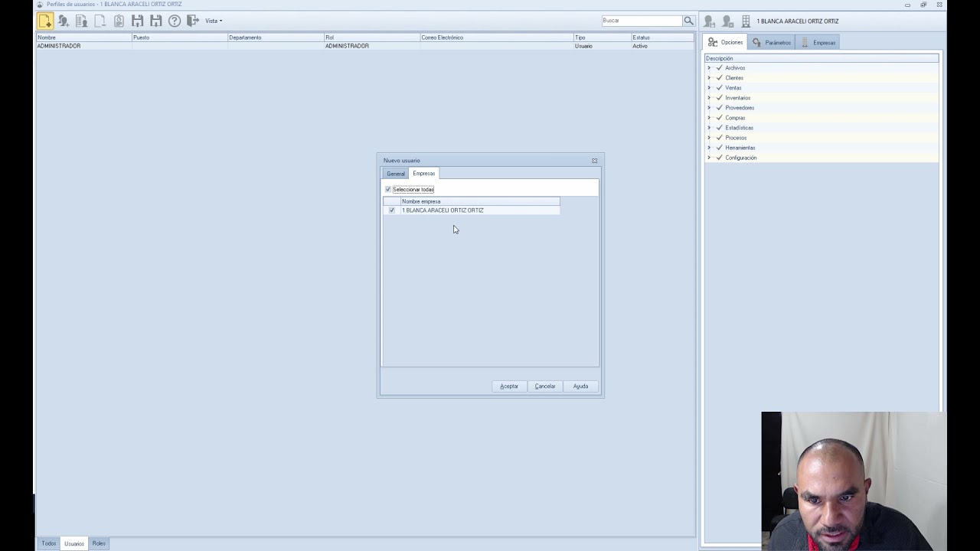Click the user profile list icon in the toolbar

(x=82, y=21)
